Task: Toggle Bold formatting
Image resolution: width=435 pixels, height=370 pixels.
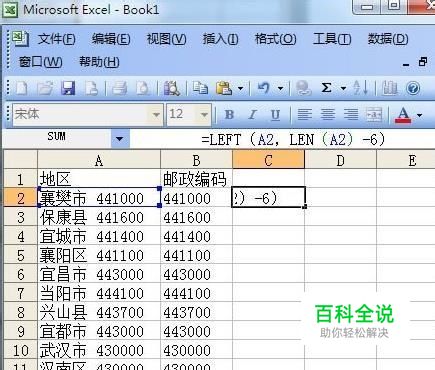Action: click(x=229, y=115)
